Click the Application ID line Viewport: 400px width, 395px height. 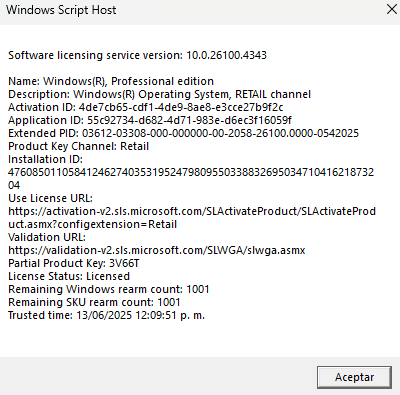click(150, 120)
